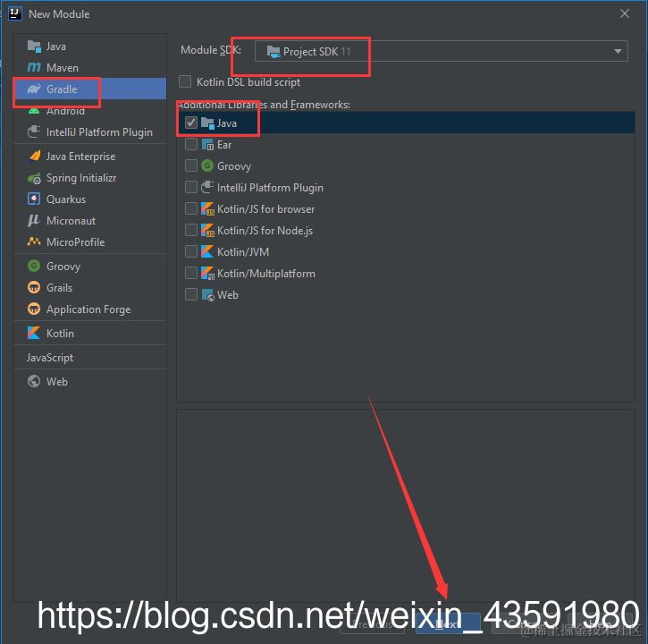Click the Application Forge label
The image size is (648, 644).
click(88, 309)
